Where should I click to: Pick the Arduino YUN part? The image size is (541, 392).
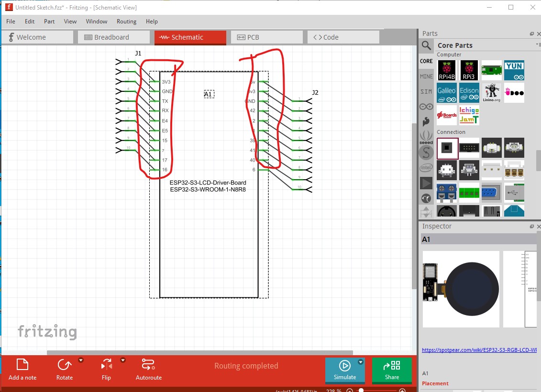point(514,70)
